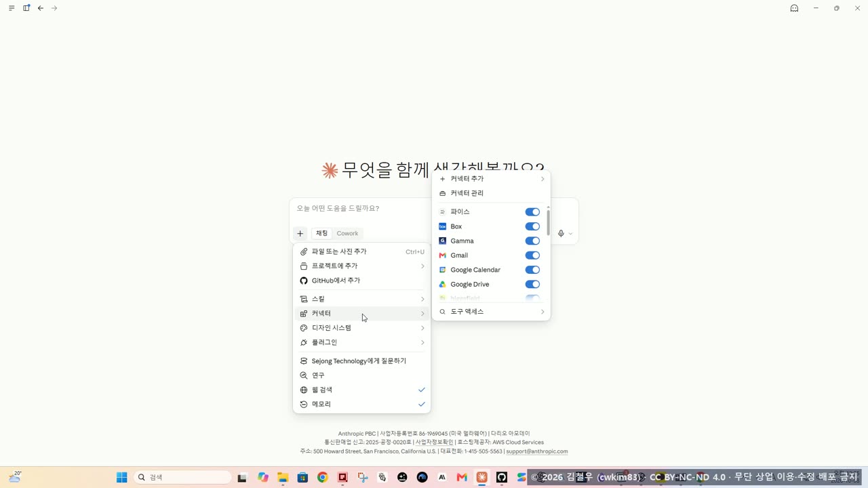Click the Google Calendar connector icon
This screenshot has width=868, height=488.
tap(442, 270)
